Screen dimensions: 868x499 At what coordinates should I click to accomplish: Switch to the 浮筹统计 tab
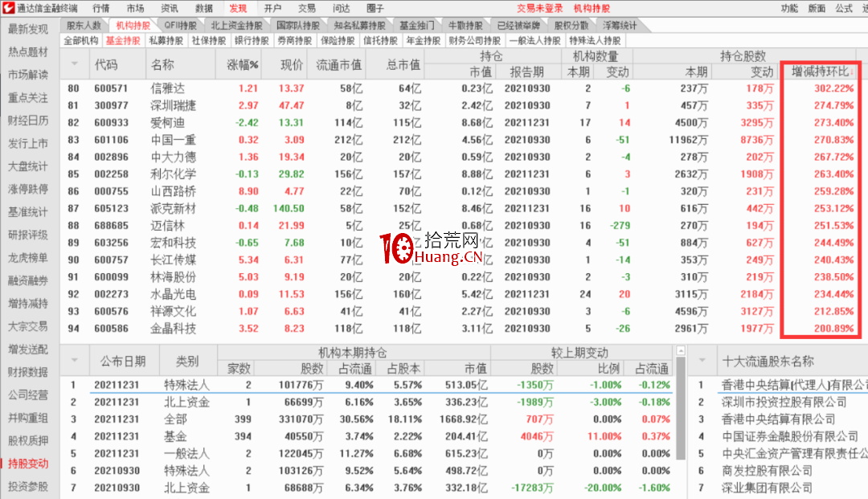tap(620, 26)
